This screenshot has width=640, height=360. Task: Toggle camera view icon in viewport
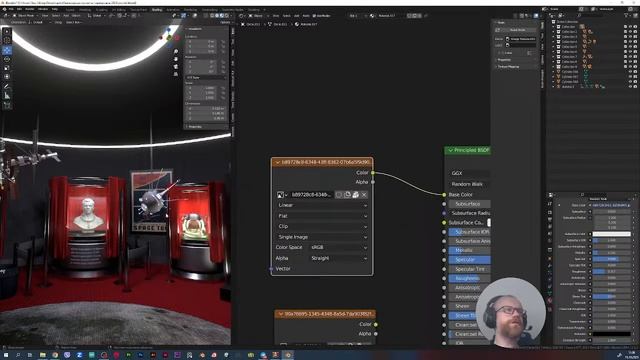coord(176,67)
